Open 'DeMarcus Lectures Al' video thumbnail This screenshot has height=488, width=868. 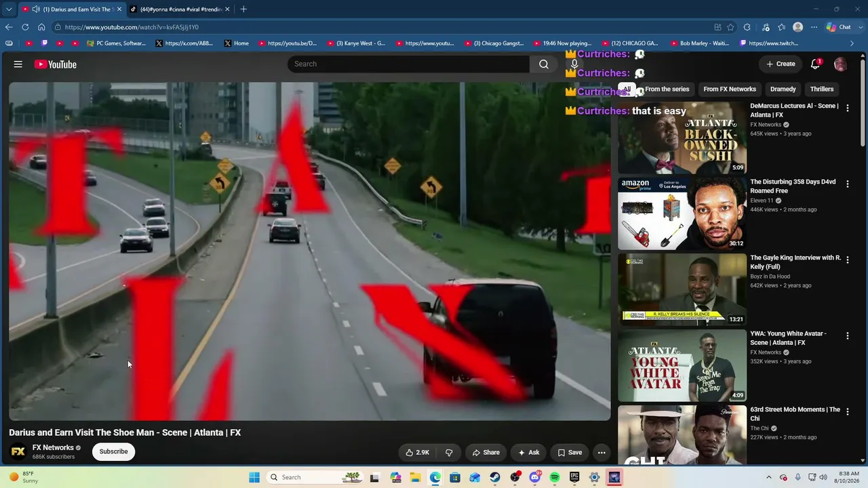click(682, 138)
